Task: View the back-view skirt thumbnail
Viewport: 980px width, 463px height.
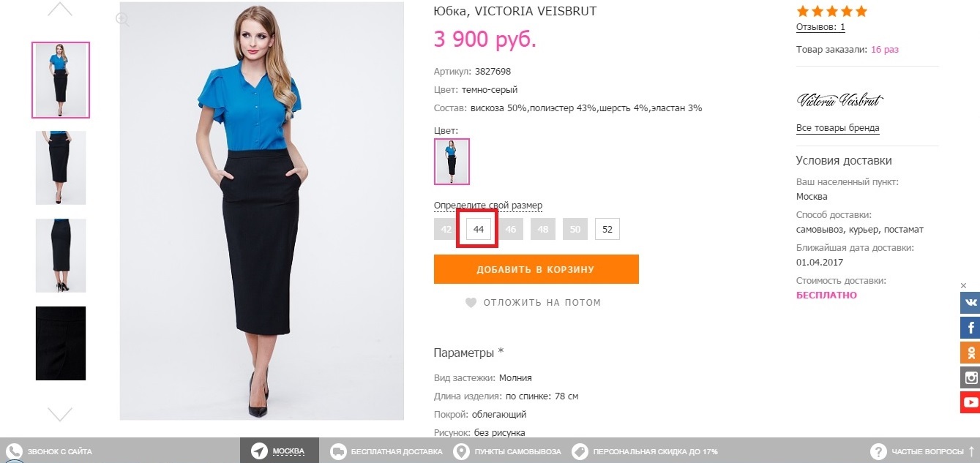Action: click(x=61, y=255)
